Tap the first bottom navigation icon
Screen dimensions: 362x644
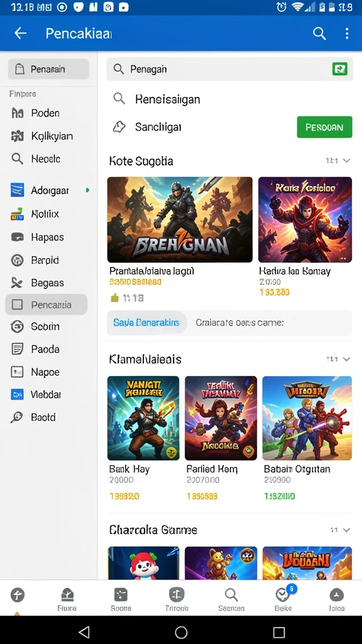17,595
